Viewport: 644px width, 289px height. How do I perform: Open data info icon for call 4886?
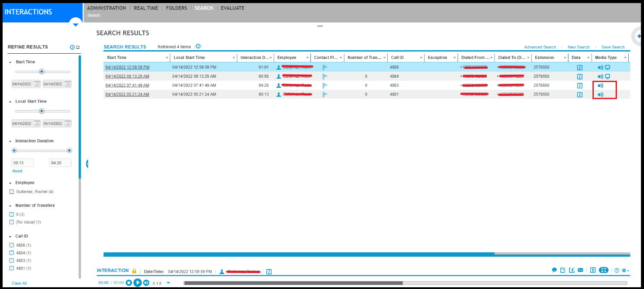[x=580, y=67]
